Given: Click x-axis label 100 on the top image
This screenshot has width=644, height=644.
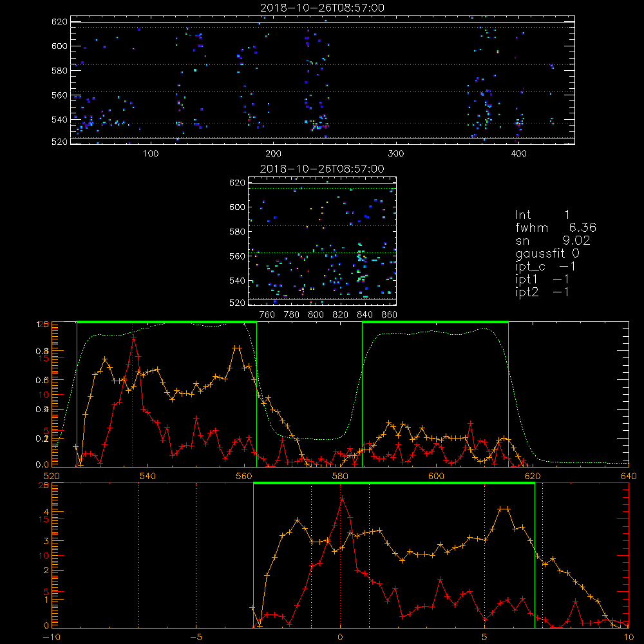Looking at the screenshot, I should coord(151,154).
